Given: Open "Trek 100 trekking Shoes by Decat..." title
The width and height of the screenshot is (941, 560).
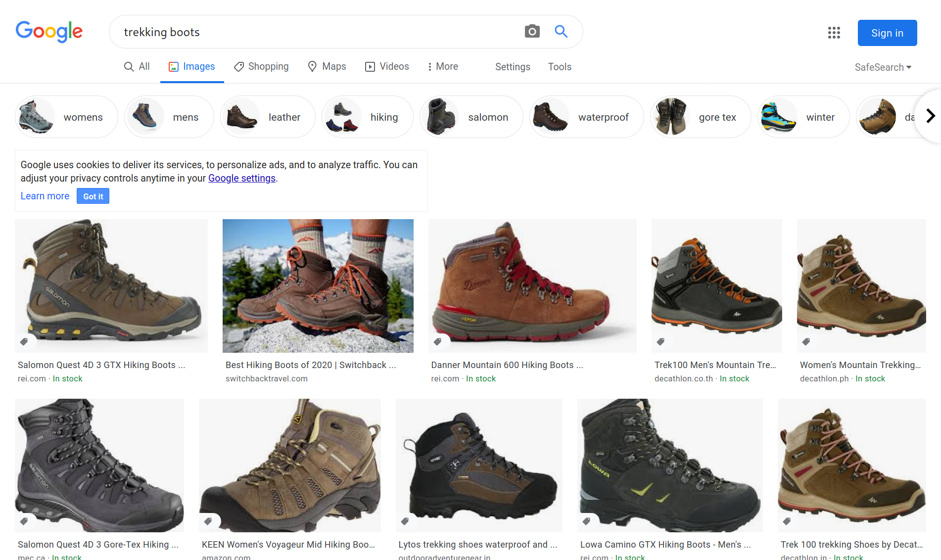Looking at the screenshot, I should [852, 545].
